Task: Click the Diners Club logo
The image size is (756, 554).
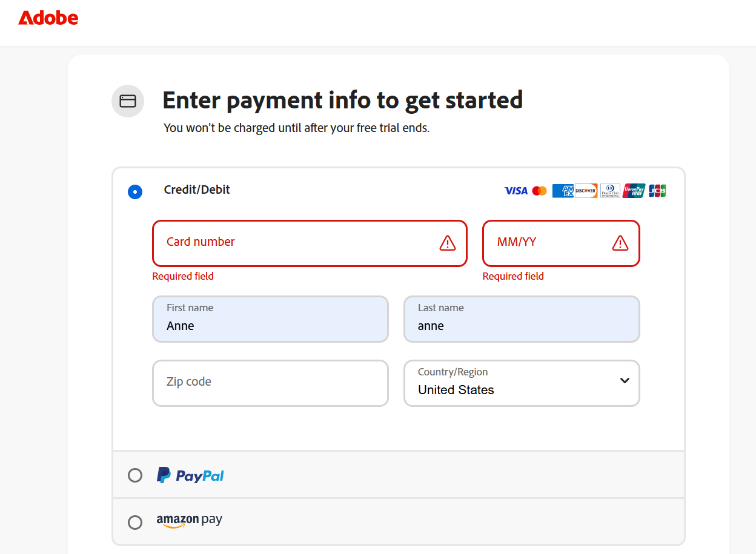Action: point(610,191)
